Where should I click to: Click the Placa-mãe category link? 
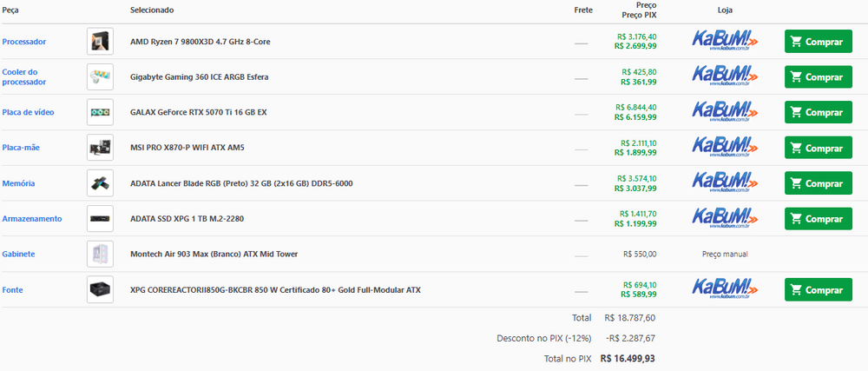click(21, 148)
